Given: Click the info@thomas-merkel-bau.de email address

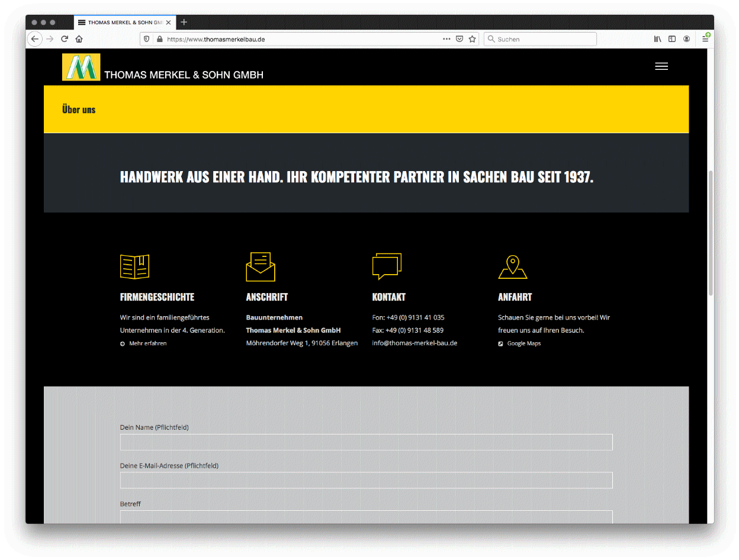Looking at the screenshot, I should [415, 343].
